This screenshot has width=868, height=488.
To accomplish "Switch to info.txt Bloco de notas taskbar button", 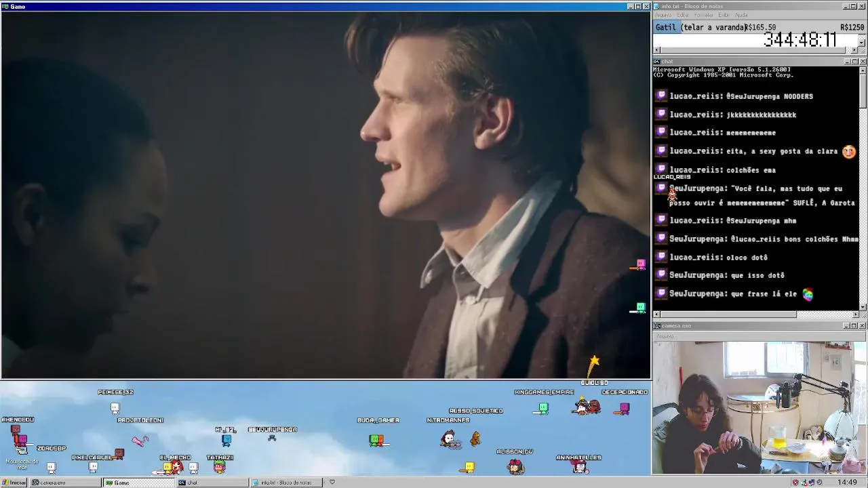I will point(286,483).
